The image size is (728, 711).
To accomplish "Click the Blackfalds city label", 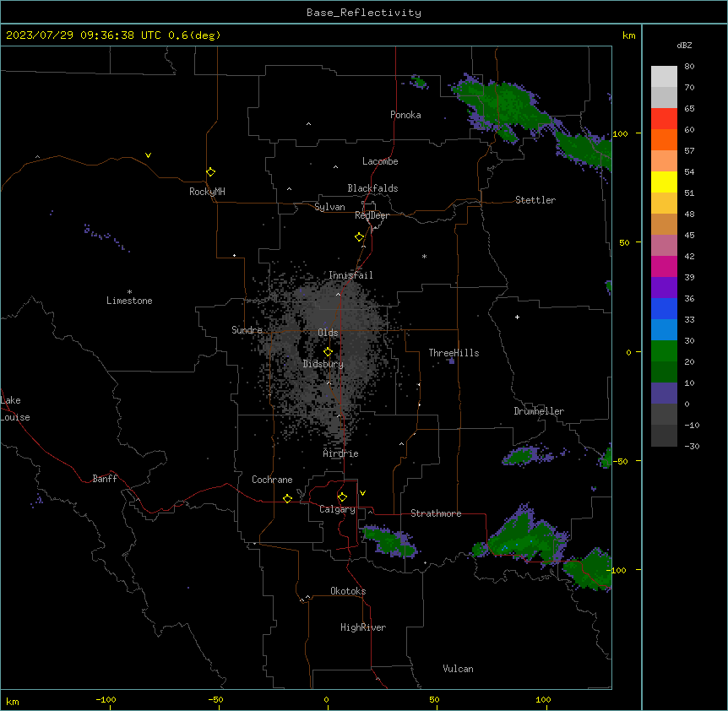I will [372, 188].
